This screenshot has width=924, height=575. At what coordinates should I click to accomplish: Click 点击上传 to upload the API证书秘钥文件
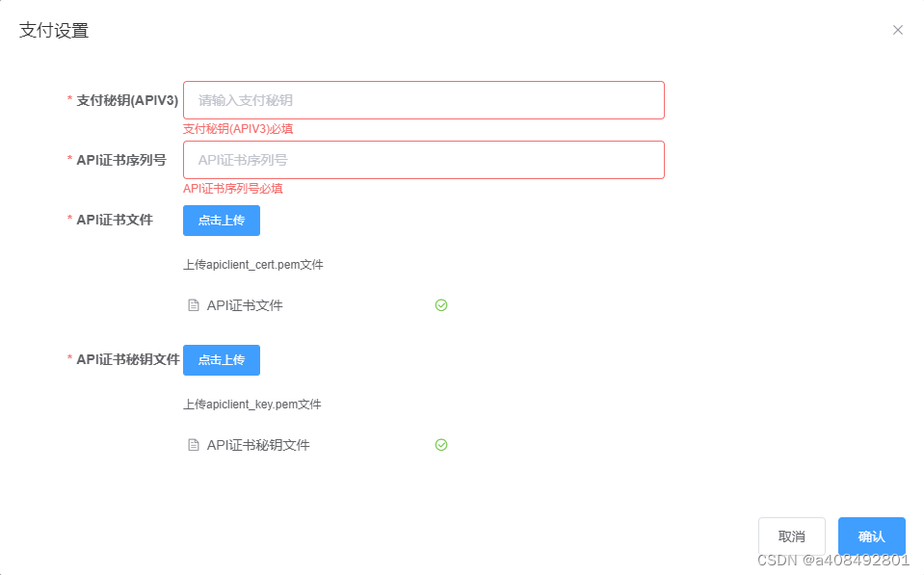(x=221, y=359)
